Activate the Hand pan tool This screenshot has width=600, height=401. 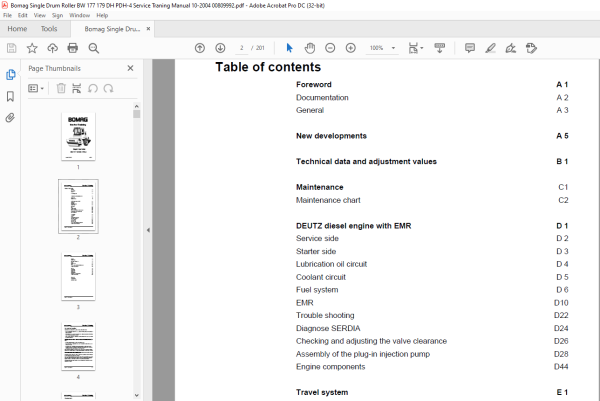(310, 48)
